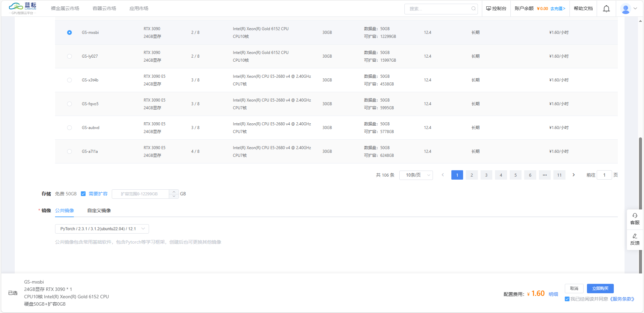
Task: Click the pagination ellipsis button
Action: (x=545, y=175)
